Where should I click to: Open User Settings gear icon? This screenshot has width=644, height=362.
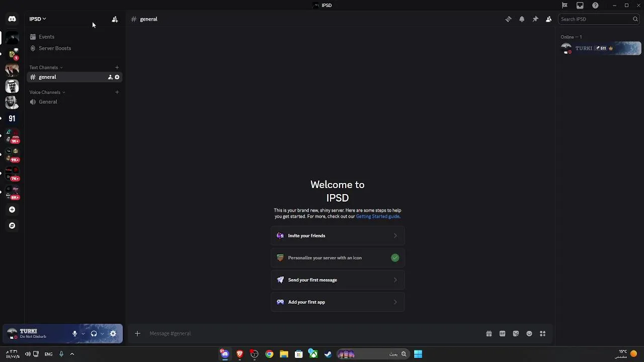tap(113, 333)
